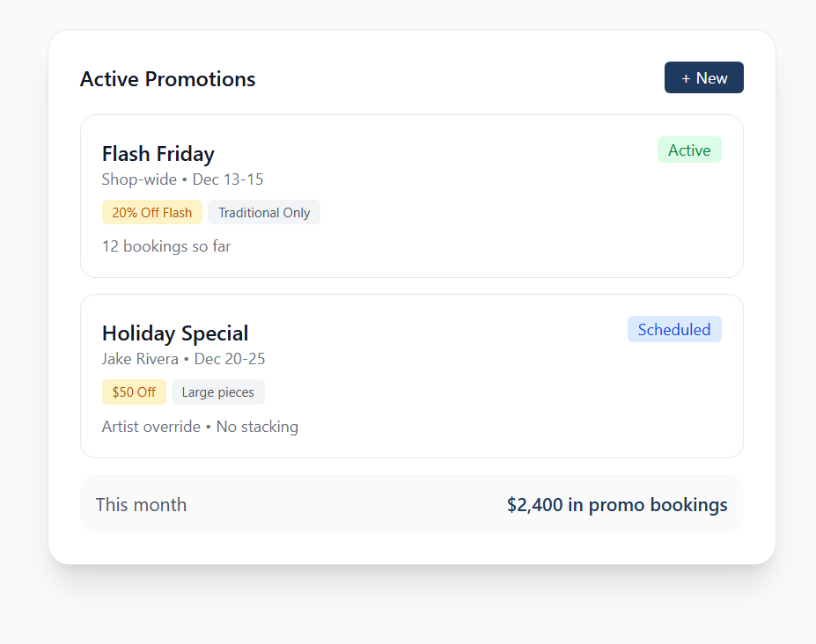The width and height of the screenshot is (816, 644).
Task: Click Shop-wide • Dec 13-15 subtitle
Action: point(182,180)
